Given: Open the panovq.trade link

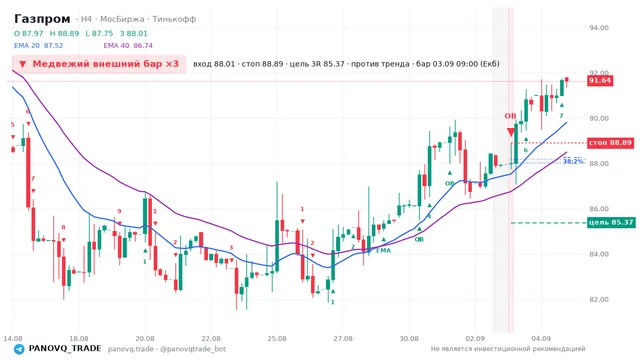Looking at the screenshot, I should [x=131, y=349].
